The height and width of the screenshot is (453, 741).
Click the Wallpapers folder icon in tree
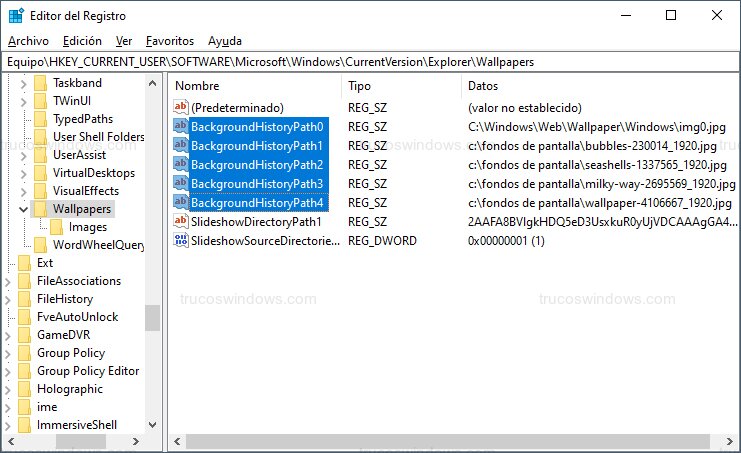[x=40, y=209]
